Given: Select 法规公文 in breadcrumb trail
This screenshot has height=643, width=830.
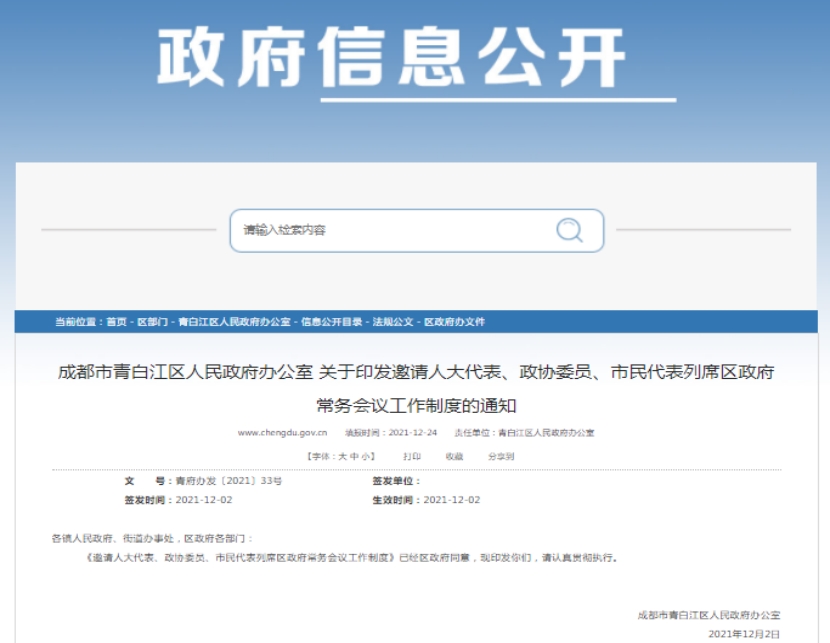Looking at the screenshot, I should point(393,322).
